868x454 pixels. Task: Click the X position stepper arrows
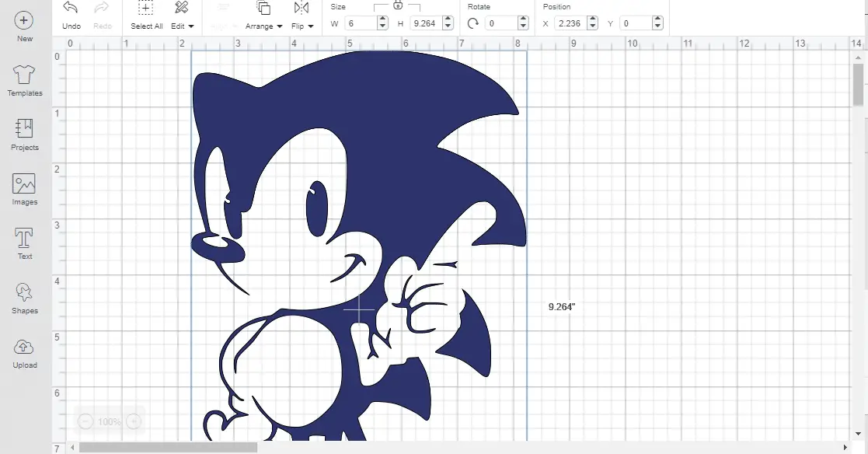[593, 23]
